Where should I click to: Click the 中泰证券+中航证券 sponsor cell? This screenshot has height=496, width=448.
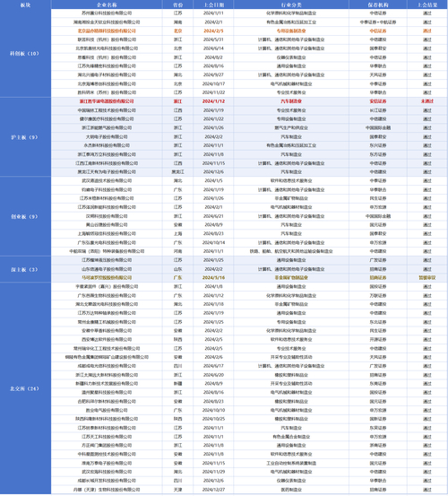[378, 22]
